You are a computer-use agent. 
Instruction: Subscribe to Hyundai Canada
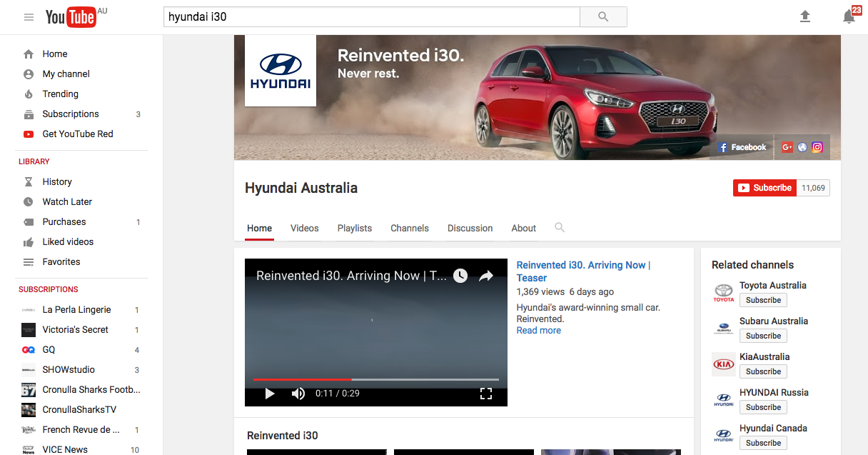[x=763, y=443]
